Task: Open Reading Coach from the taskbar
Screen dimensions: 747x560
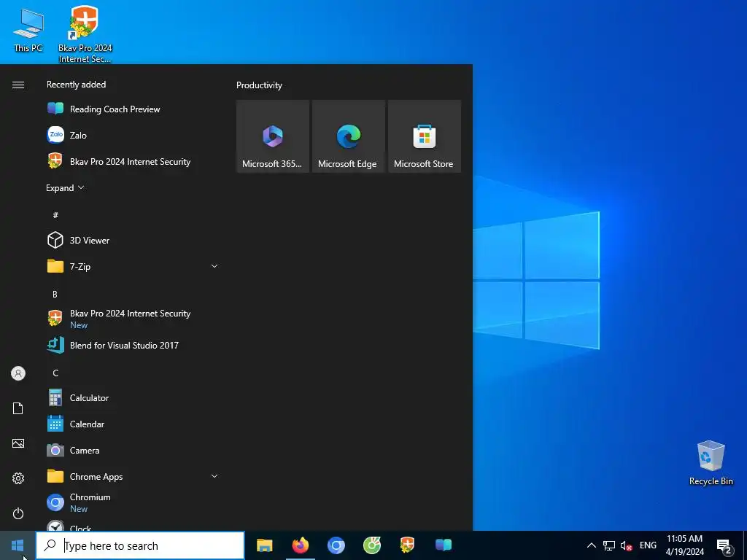Action: pos(443,545)
